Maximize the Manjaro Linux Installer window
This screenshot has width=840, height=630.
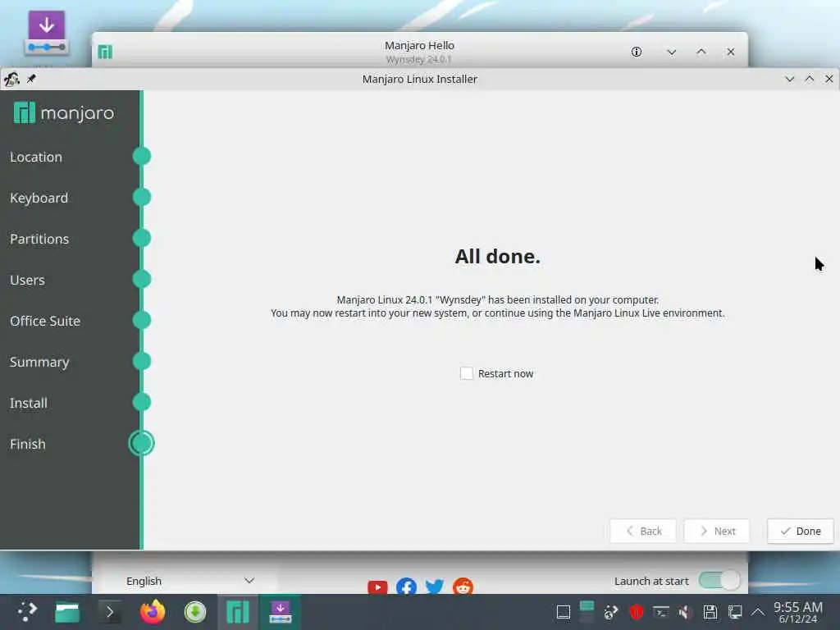[x=810, y=79]
